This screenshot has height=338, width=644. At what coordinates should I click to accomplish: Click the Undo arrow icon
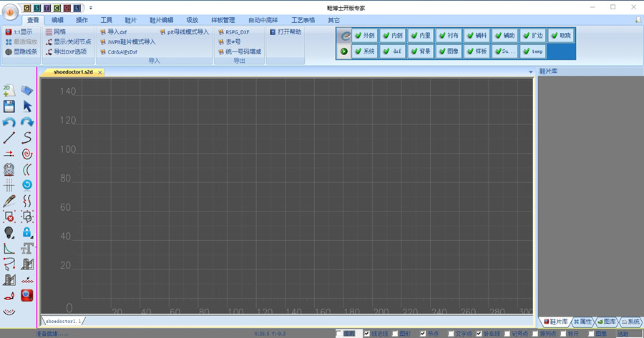pyautogui.click(x=9, y=122)
